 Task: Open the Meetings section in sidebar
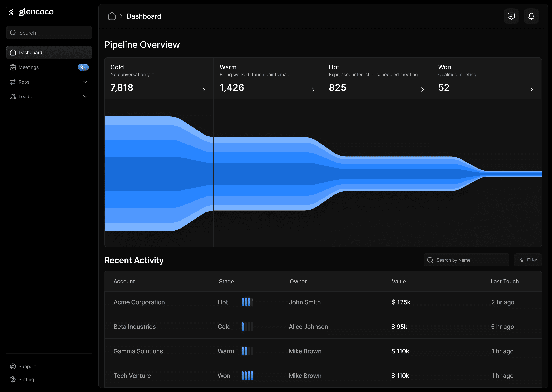28,67
